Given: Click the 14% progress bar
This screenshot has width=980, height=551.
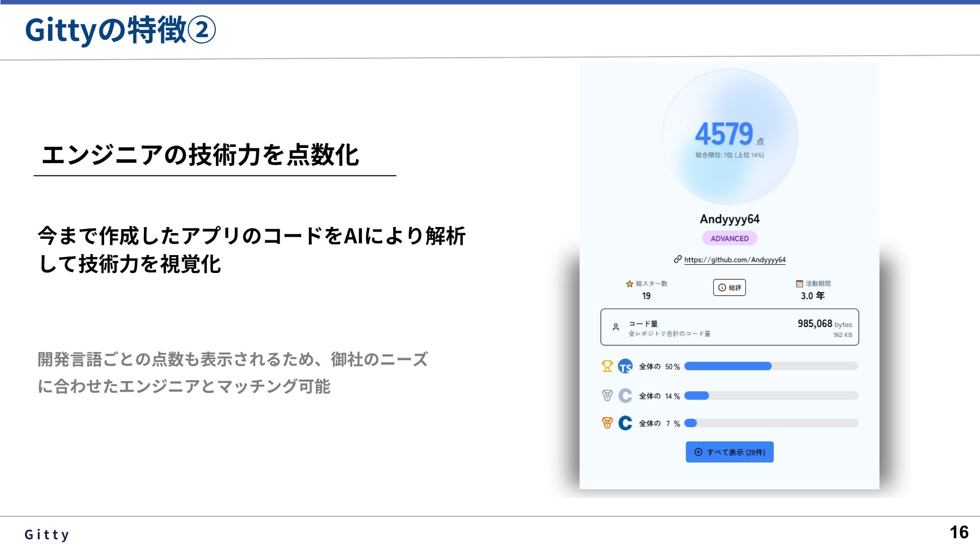Looking at the screenshot, I should coord(771,396).
